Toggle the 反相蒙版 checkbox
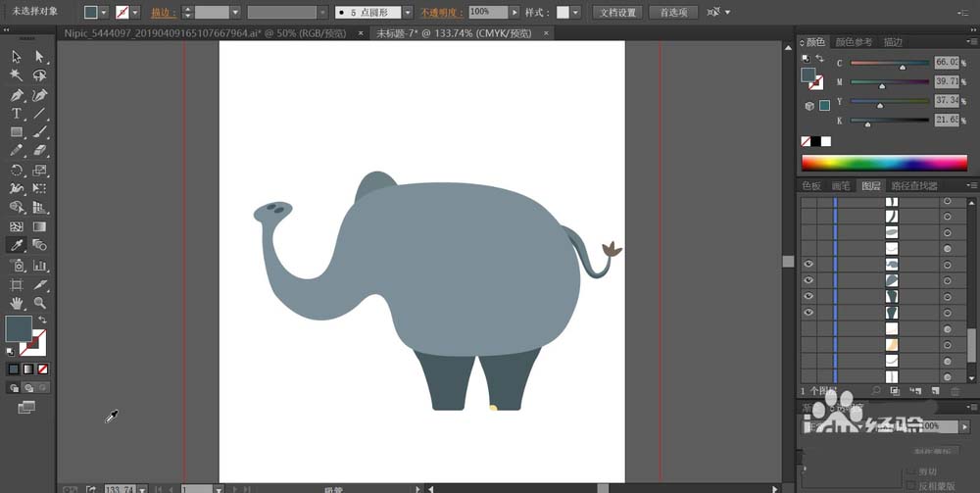Image resolution: width=980 pixels, height=493 pixels. [x=910, y=485]
